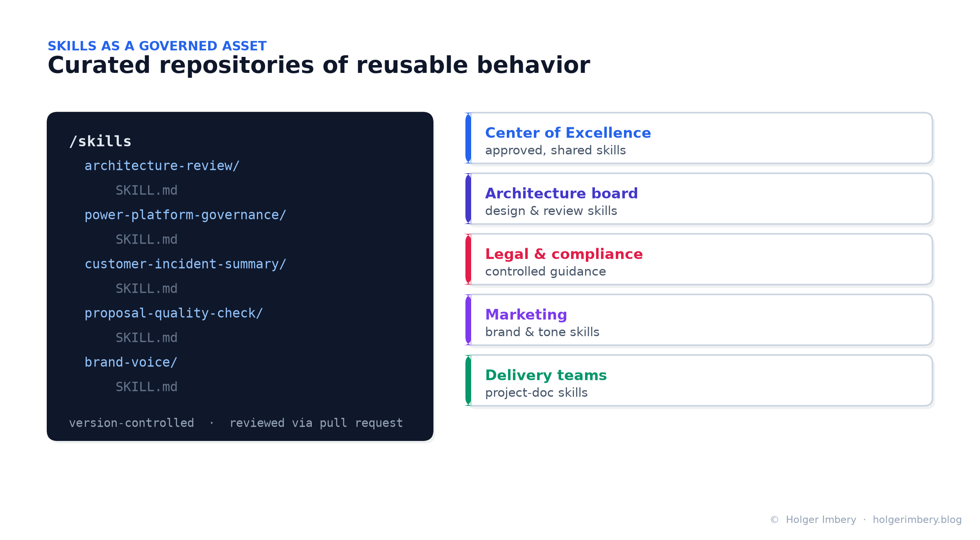
Task: Open SKILL.md under brand-voice
Action: click(x=146, y=387)
